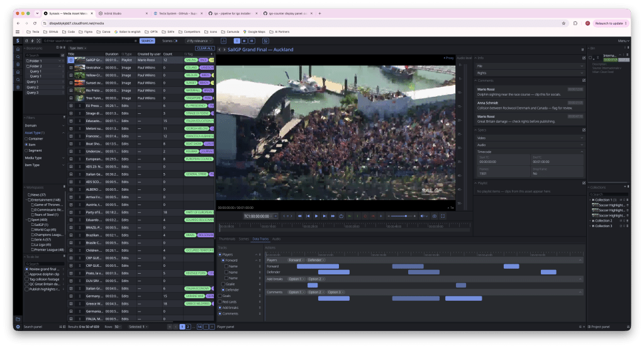This screenshot has width=644, height=348.
Task: Enter fullscreen with the expand icon
Action: coord(443,216)
